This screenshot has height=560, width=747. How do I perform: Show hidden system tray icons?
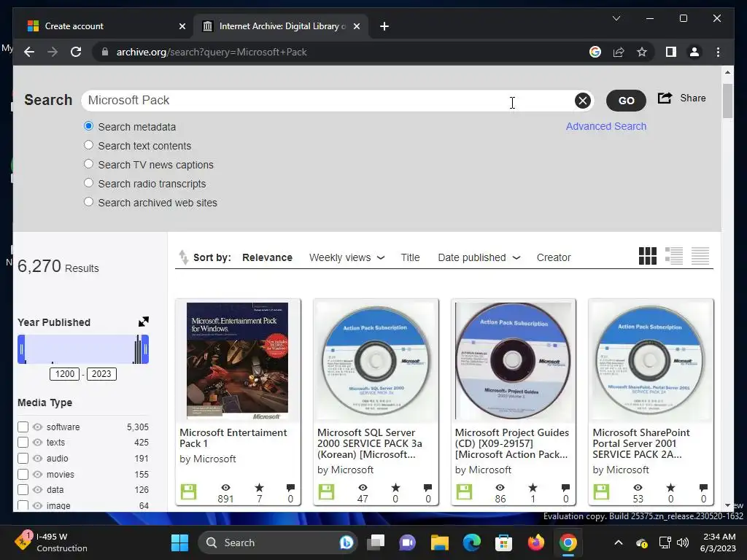(x=618, y=542)
